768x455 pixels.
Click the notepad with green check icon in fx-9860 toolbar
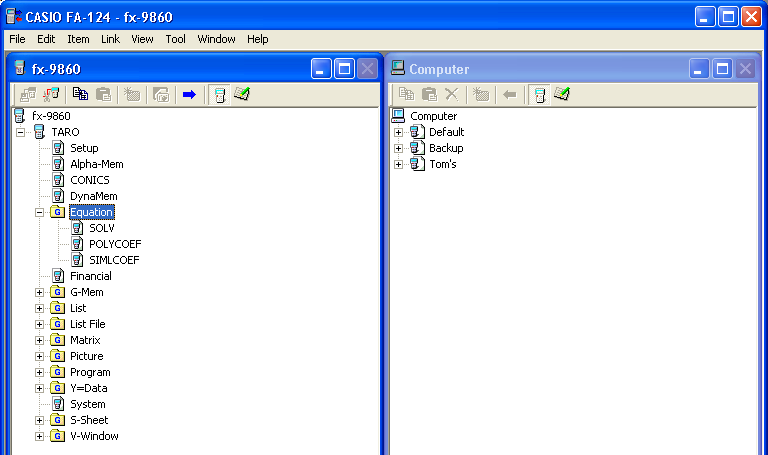click(242, 94)
